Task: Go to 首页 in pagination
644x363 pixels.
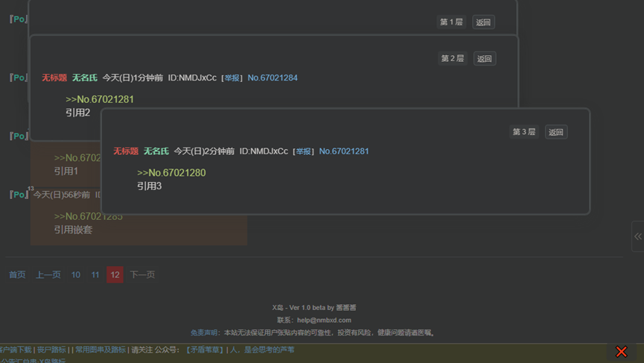Action: [17, 275]
